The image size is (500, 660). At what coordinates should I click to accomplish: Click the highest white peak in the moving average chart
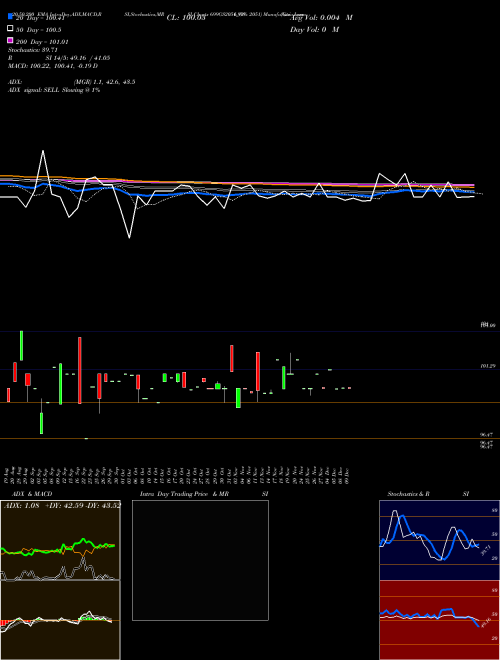point(43,151)
